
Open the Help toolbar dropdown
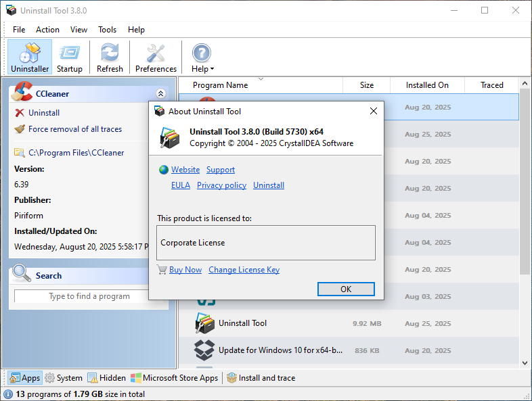(202, 57)
